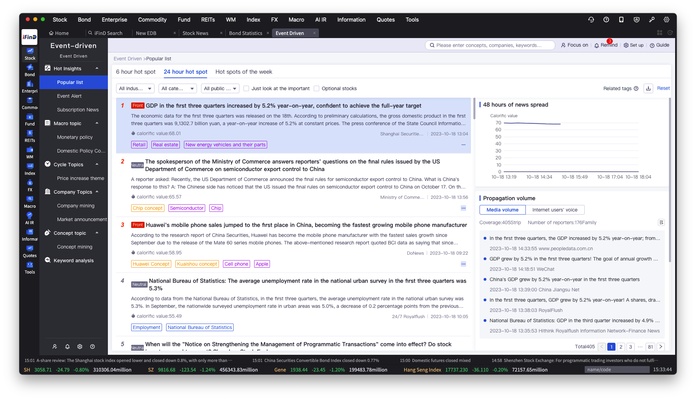Open the 'All public ...' dropdown
Screen dimensions: 696x400
click(220, 88)
